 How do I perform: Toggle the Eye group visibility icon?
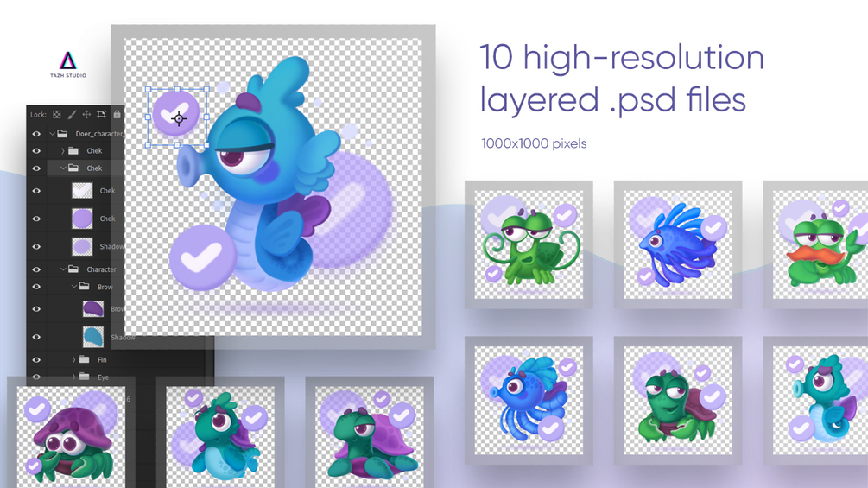(36, 377)
